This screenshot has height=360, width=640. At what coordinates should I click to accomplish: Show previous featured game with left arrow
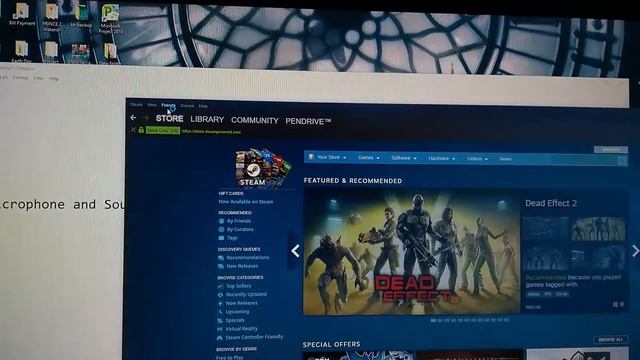295,251
